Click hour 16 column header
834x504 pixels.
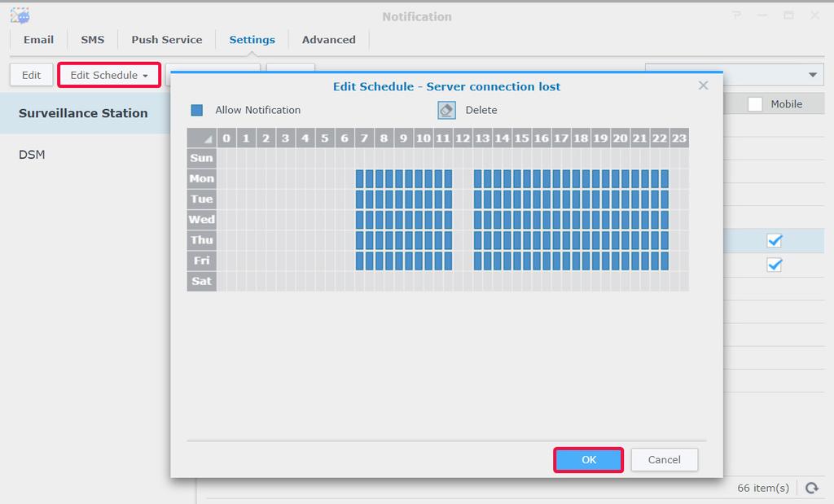tap(542, 138)
